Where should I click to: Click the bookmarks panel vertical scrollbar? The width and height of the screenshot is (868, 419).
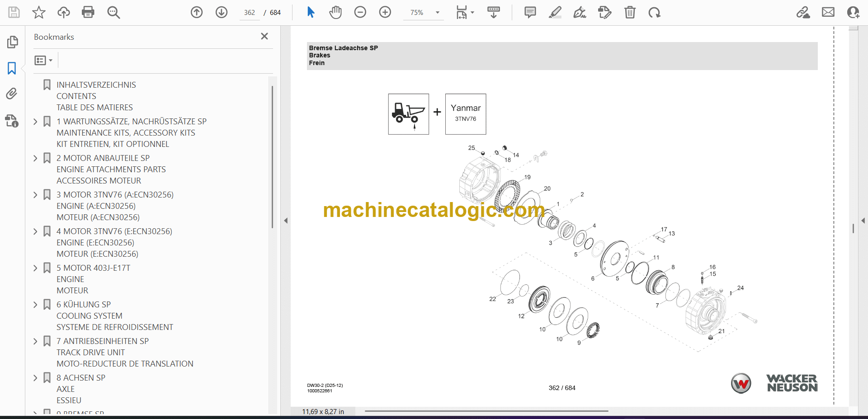pos(272,156)
